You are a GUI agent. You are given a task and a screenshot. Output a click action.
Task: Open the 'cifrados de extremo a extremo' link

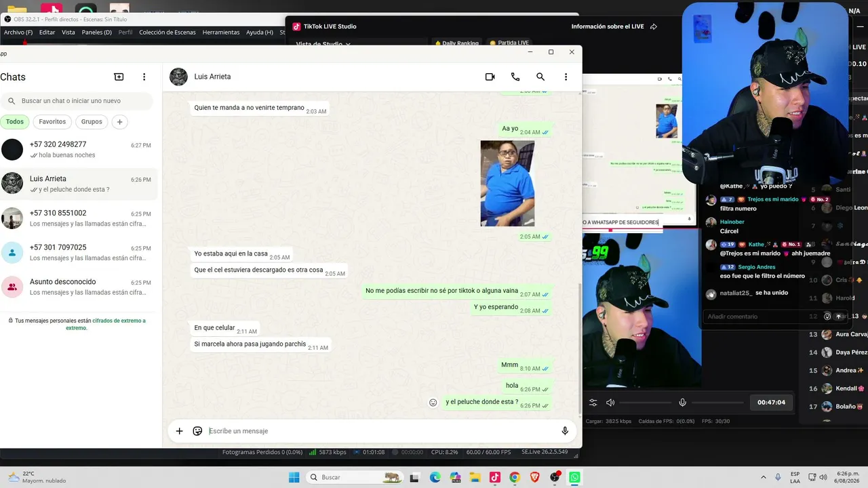point(104,324)
